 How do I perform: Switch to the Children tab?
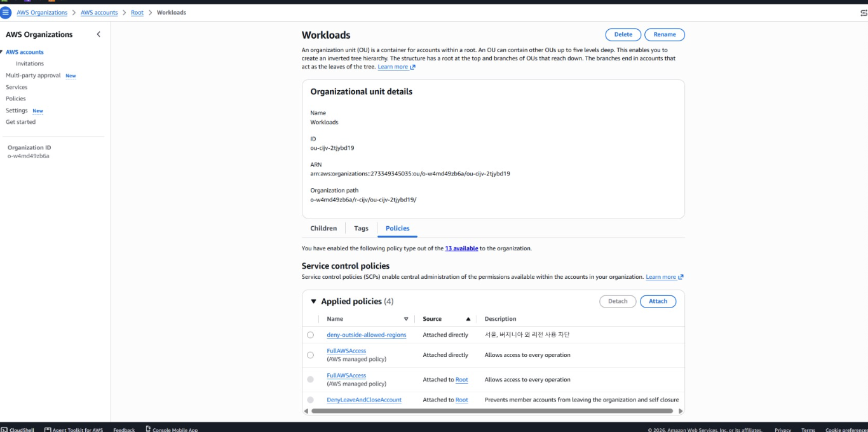tap(323, 228)
